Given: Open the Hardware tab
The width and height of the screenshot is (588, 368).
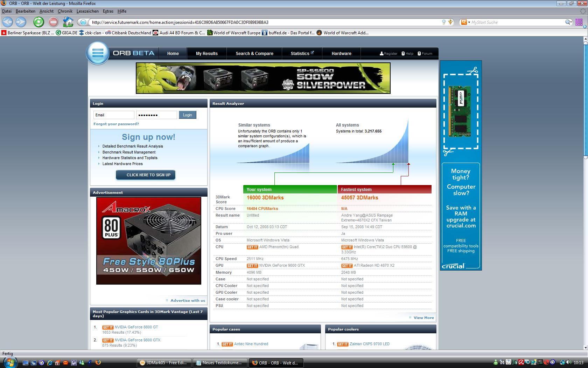Looking at the screenshot, I should tap(342, 54).
